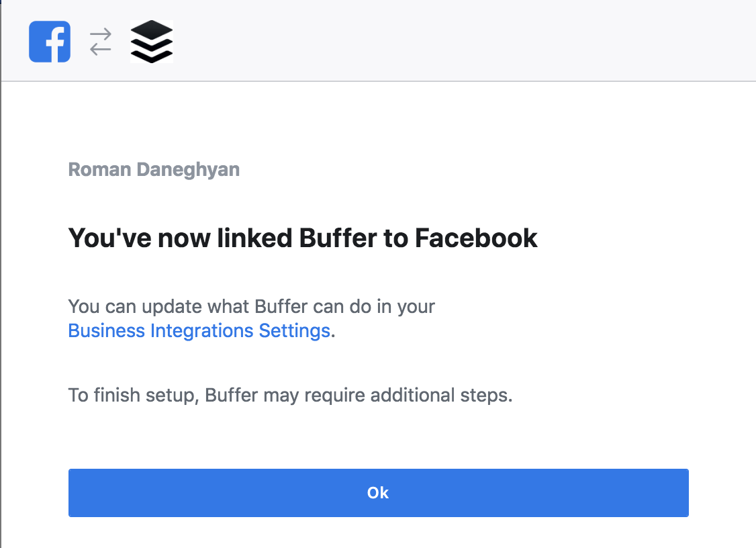Click the two-way exchange arrows icon
The image size is (756, 548).
[x=101, y=42]
